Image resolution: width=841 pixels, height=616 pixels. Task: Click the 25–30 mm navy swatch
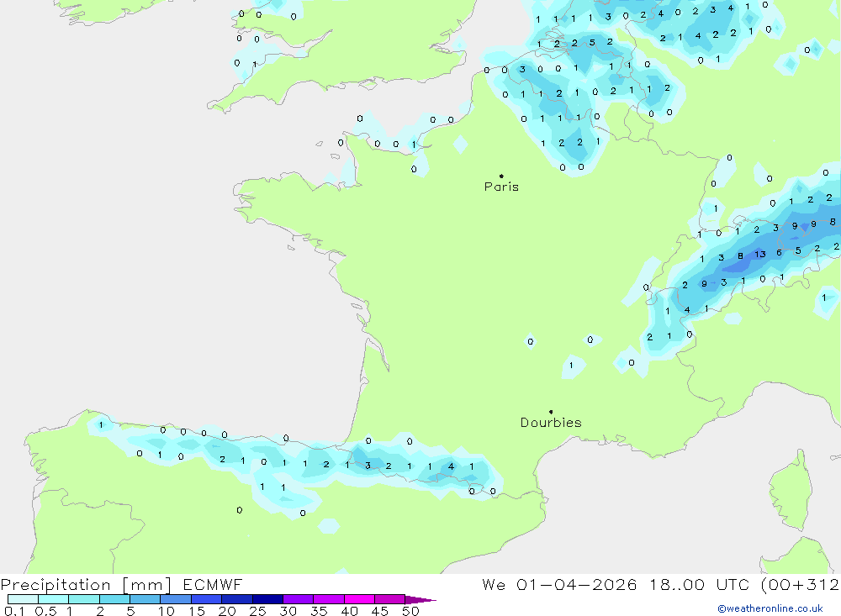coord(267,599)
